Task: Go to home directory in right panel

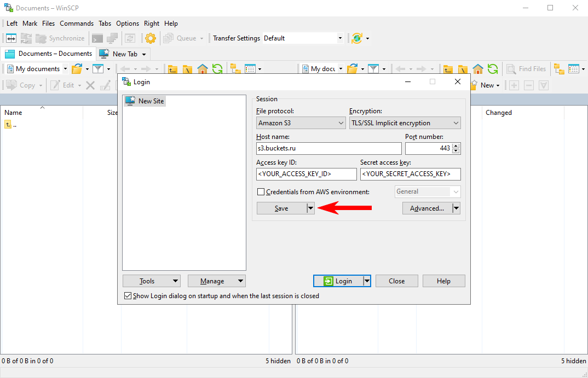Action: (478, 69)
